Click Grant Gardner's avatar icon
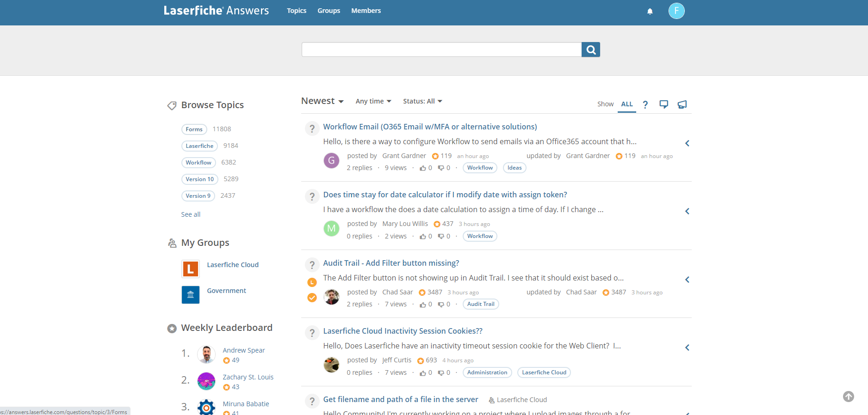This screenshot has height=415, width=868. [331, 160]
